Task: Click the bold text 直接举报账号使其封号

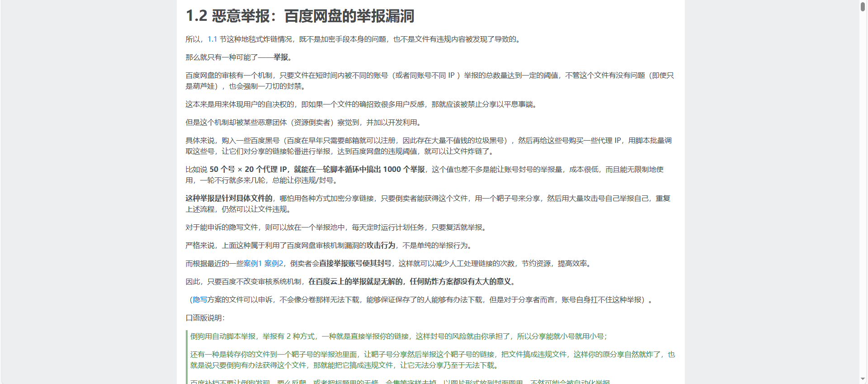Action: [355, 264]
